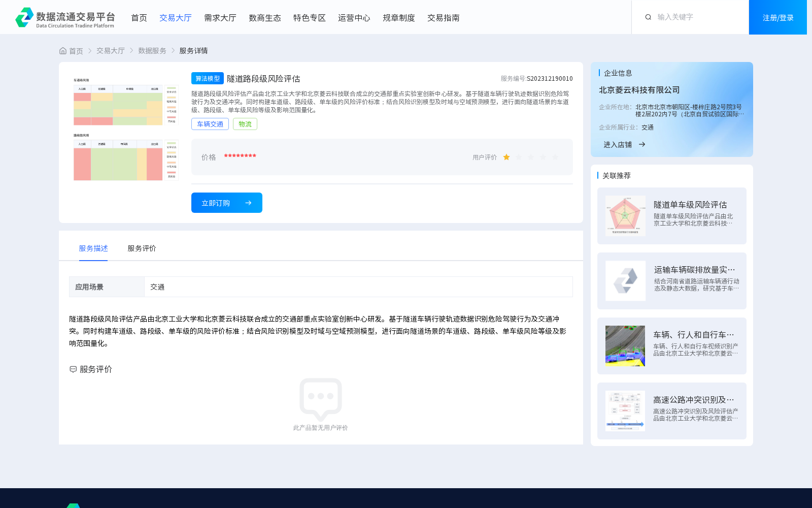This screenshot has height=508, width=812.
Task: Open 车辆、行人和自行车 video thumbnail
Action: (625, 346)
